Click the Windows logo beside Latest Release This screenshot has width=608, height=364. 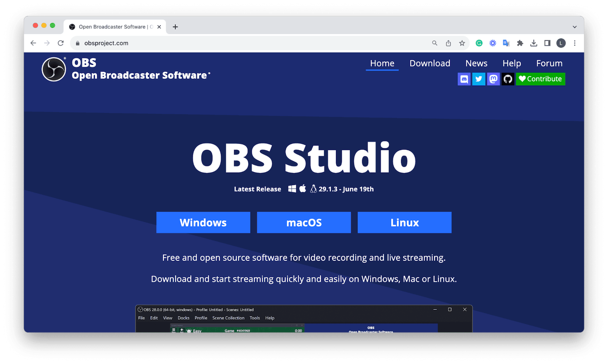point(292,189)
